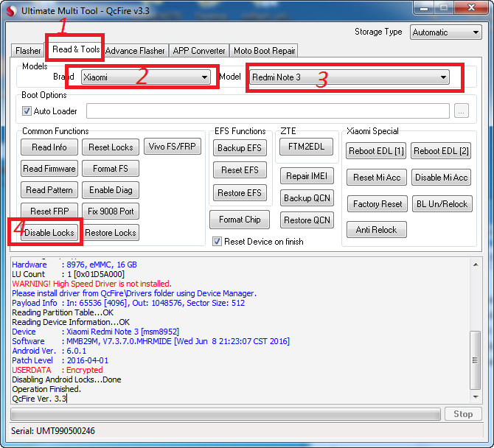Click the Vivo FS/FRP button
Image resolution: width=494 pixels, height=448 pixels.
point(173,147)
